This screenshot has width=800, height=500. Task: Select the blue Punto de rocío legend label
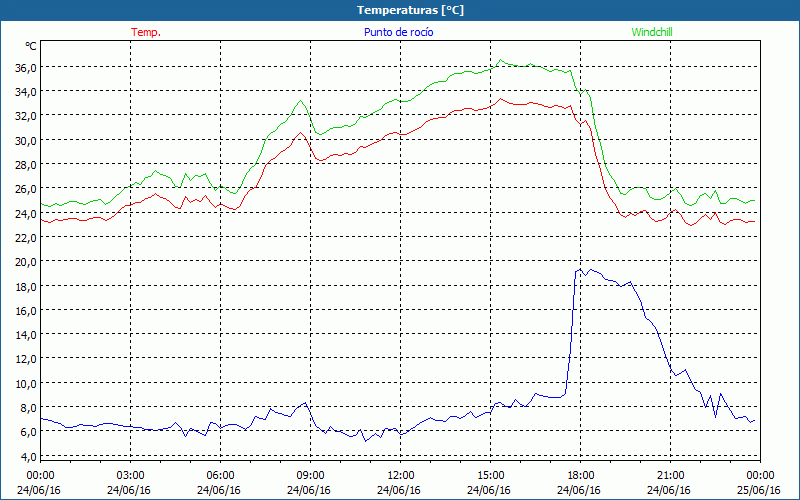(x=398, y=32)
